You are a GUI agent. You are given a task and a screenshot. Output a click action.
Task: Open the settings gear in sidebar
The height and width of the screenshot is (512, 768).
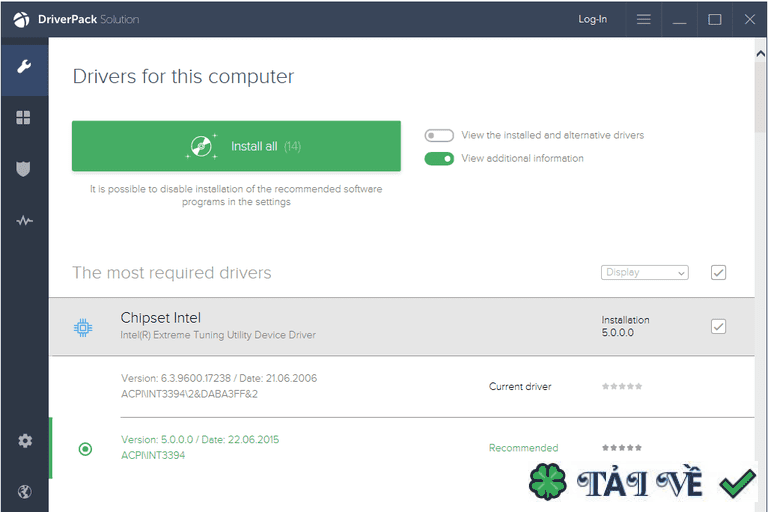[x=24, y=440]
